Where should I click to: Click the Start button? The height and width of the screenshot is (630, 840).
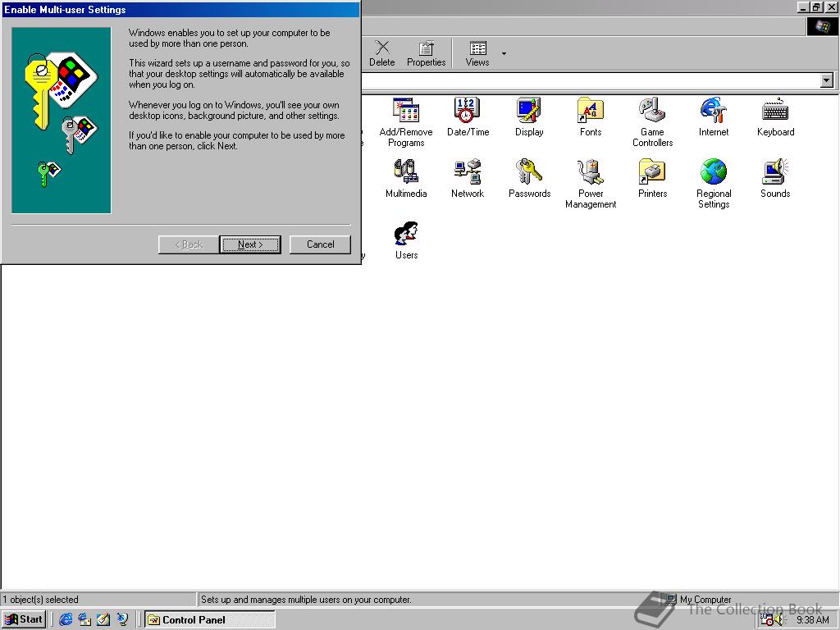pyautogui.click(x=24, y=619)
